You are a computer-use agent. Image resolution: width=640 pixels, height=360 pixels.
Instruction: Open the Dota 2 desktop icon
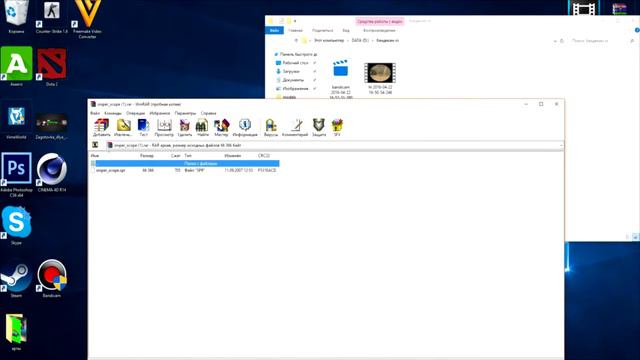click(x=51, y=67)
